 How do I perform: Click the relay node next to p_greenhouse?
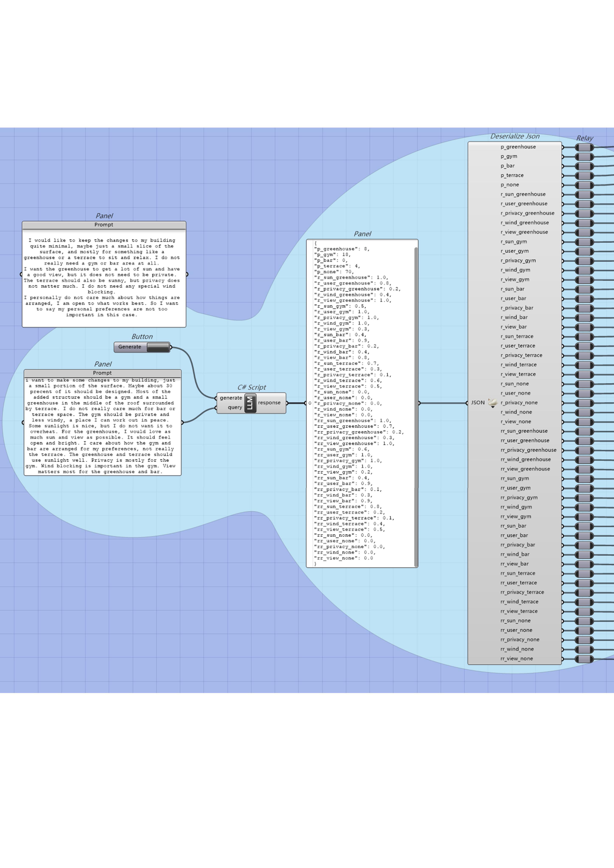click(x=584, y=147)
